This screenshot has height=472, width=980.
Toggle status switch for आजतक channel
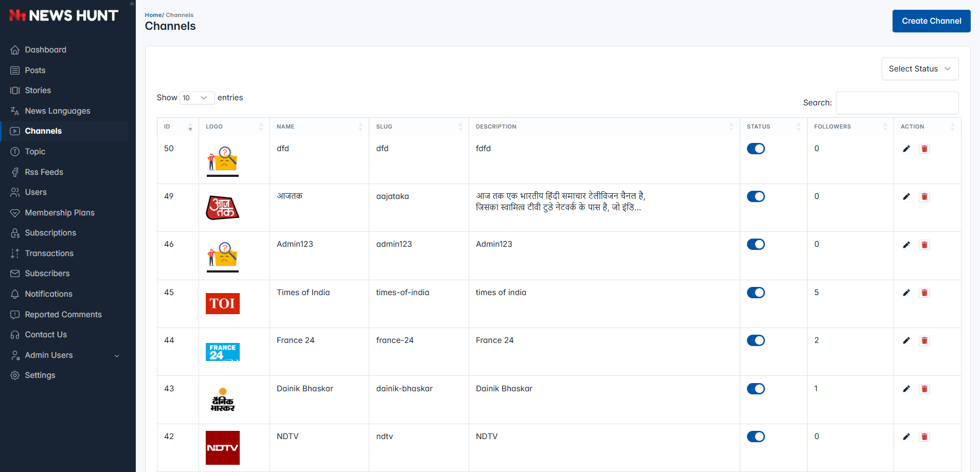coord(756,196)
